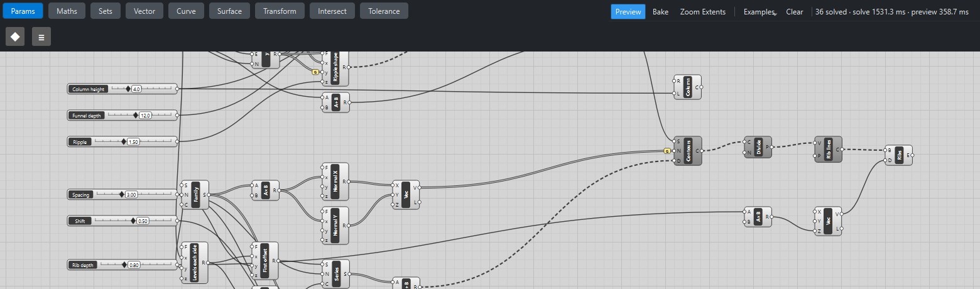Click the yellow G badge on Contours N input
The height and width of the screenshot is (289, 980).
667,151
